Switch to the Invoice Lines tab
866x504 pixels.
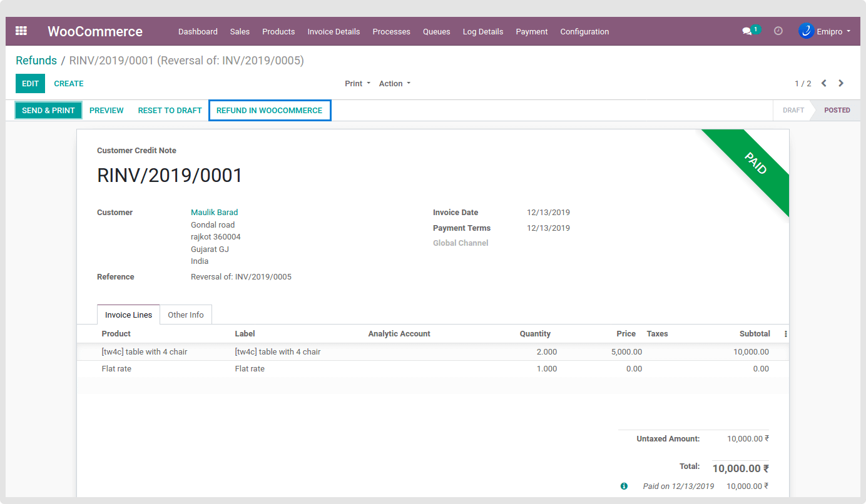tap(129, 315)
